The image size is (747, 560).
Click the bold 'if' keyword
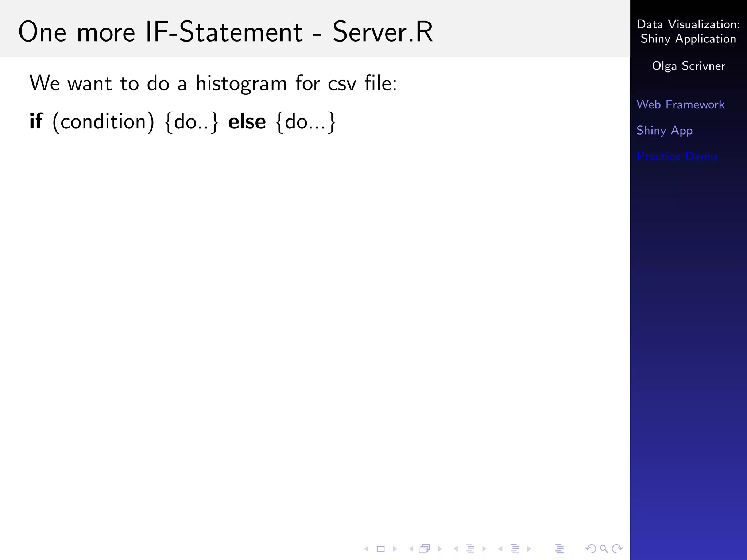(36, 121)
